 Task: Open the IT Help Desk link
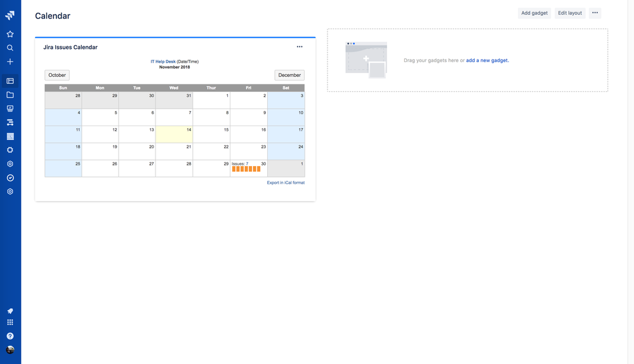click(163, 62)
